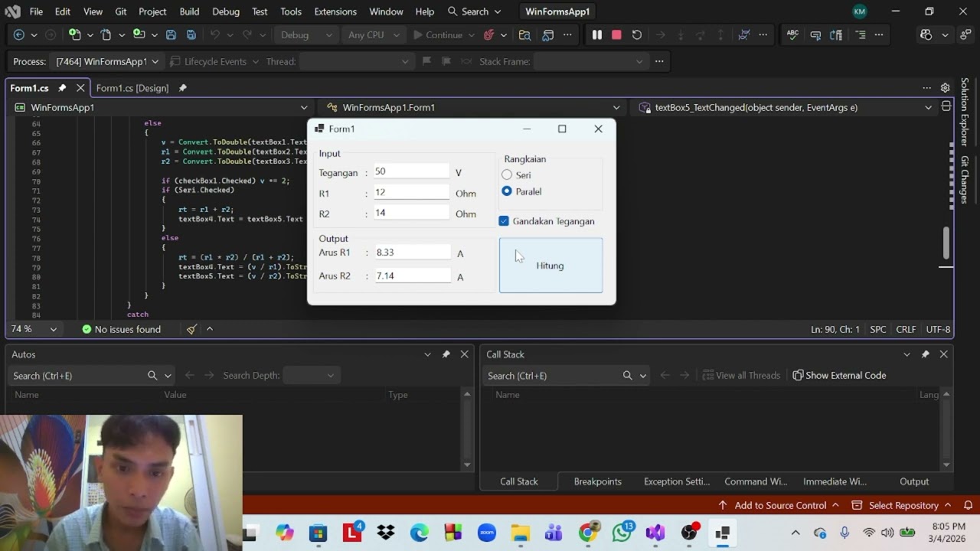The height and width of the screenshot is (551, 980).
Task: Click the search magnifier in Autos panel
Action: [x=152, y=376]
